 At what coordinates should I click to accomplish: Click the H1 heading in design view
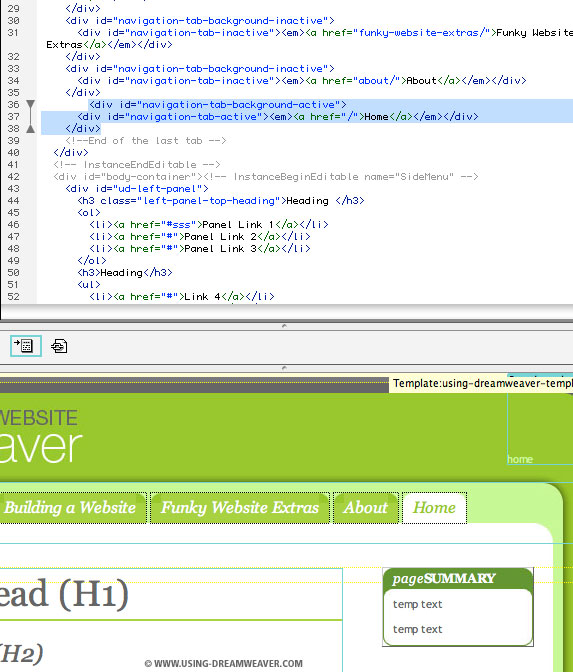64,594
